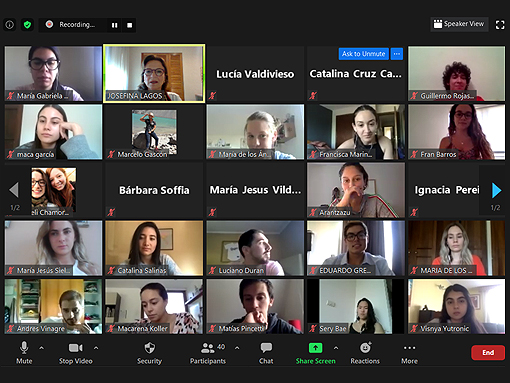Screen dimensions: 510x383
Task: Click muted mic icon on Arantzazu tile
Action: click(x=313, y=212)
